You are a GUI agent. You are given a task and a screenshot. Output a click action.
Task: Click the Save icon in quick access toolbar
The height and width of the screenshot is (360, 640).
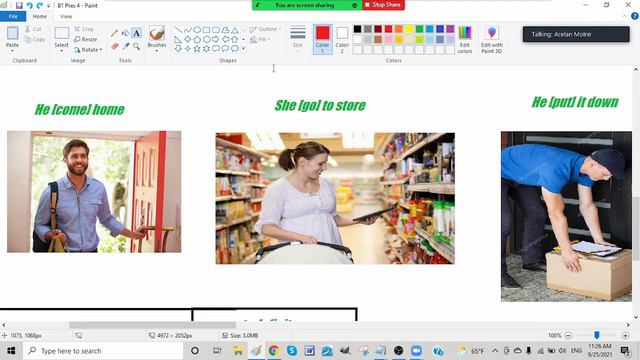pyautogui.click(x=19, y=5)
